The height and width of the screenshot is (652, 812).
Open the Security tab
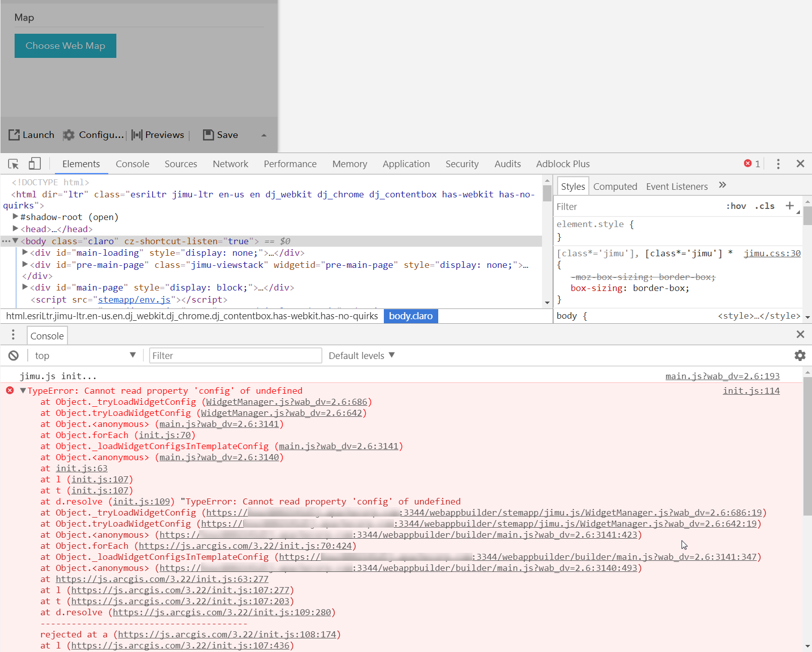462,164
